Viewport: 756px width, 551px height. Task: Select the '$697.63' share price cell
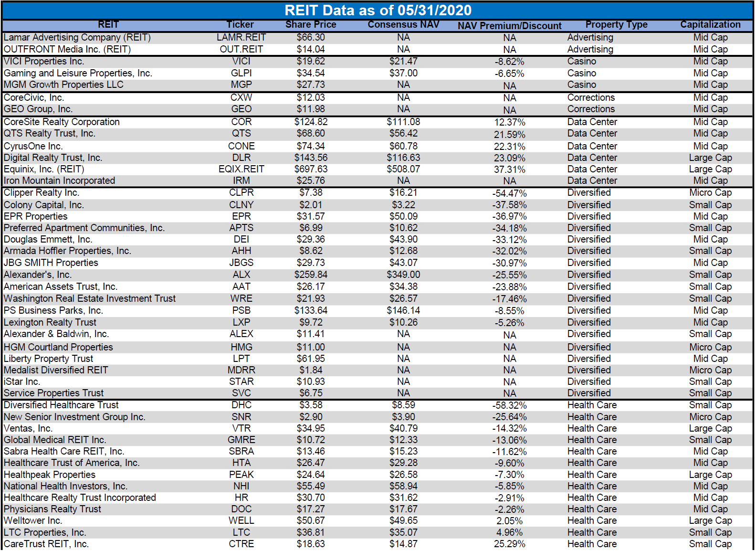pos(311,169)
